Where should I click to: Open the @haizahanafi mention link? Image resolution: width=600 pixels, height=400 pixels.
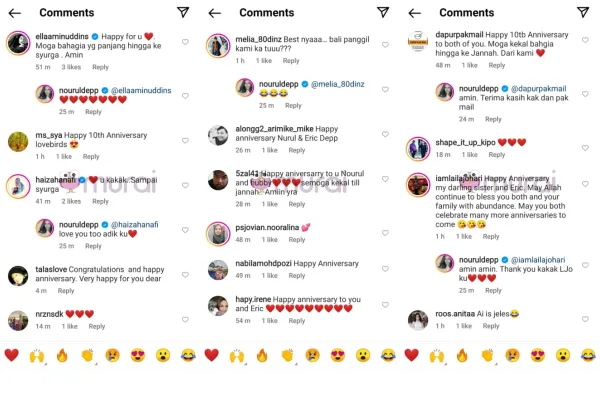click(134, 225)
